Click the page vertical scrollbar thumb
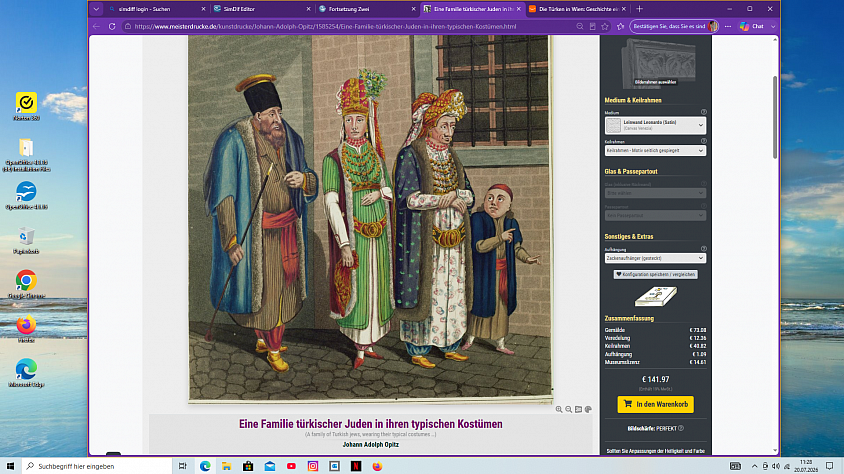The image size is (844, 474). (775, 117)
